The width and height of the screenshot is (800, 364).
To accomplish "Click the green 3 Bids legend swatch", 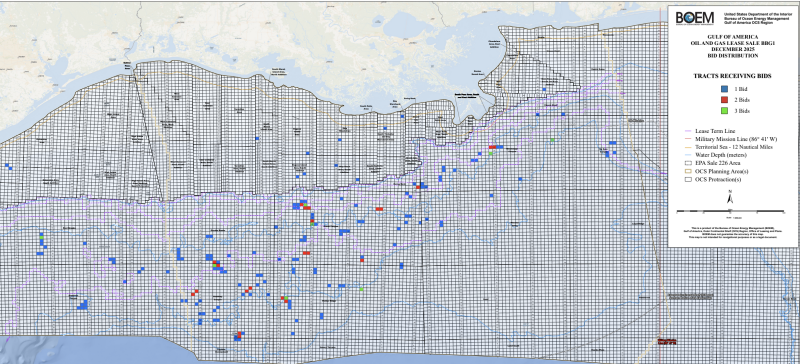I will pyautogui.click(x=724, y=111).
